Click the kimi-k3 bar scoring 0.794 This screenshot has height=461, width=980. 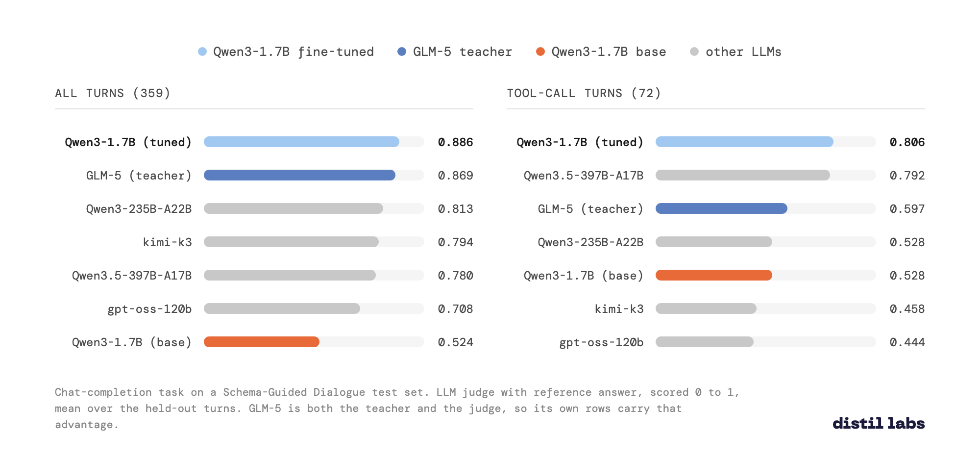click(x=291, y=242)
